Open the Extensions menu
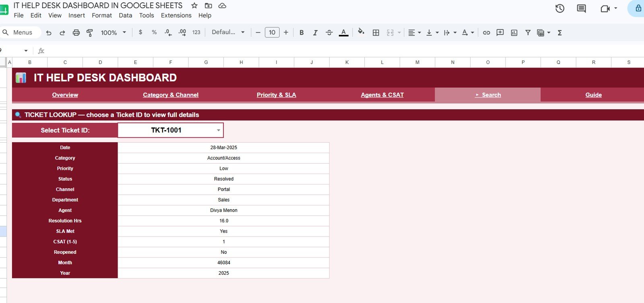This screenshot has width=644, height=303. pos(176,15)
